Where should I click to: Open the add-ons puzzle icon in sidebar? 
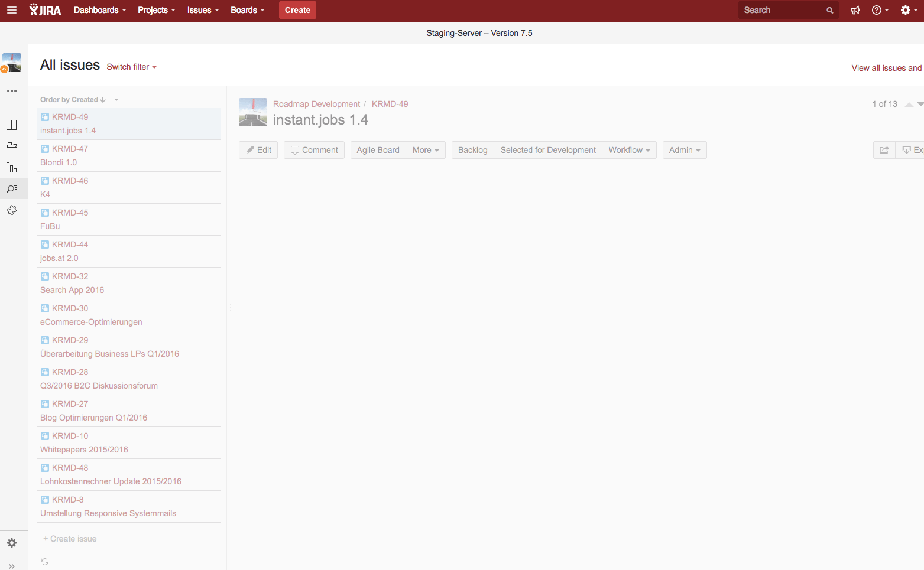tap(12, 210)
